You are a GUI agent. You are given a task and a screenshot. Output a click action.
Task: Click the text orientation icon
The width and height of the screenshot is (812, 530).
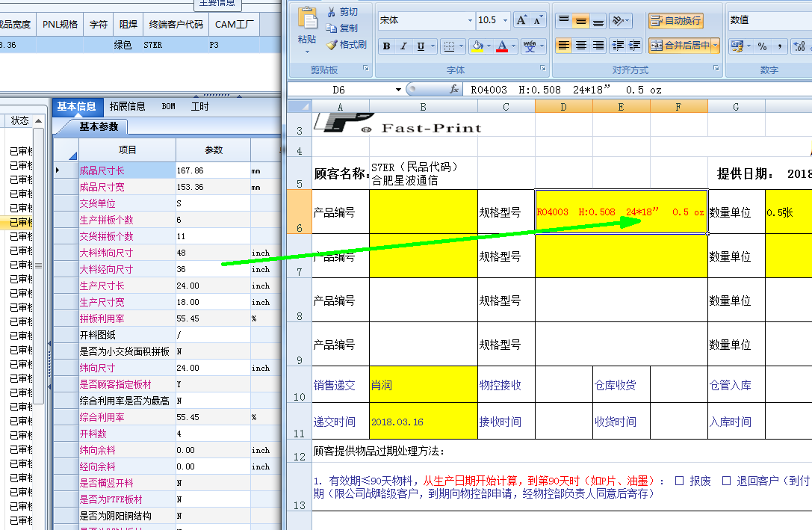tap(617, 20)
